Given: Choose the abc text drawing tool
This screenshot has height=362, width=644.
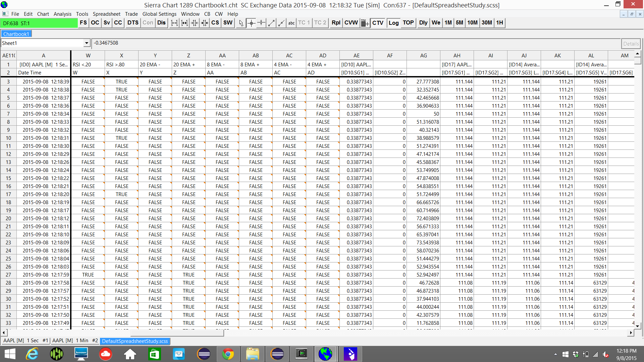Looking at the screenshot, I should click(291, 23).
